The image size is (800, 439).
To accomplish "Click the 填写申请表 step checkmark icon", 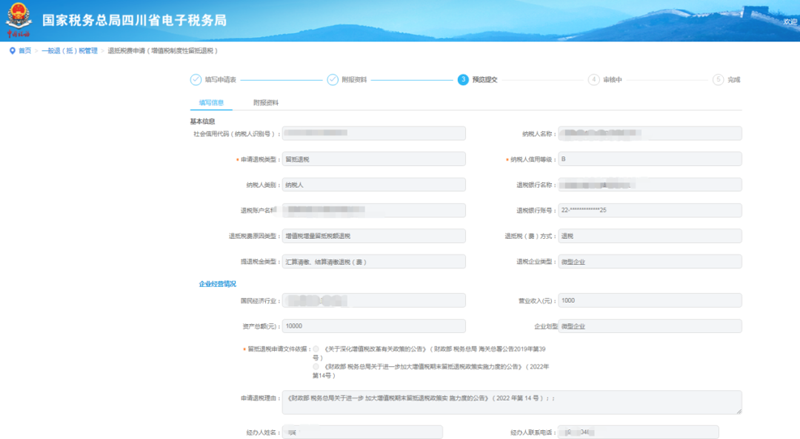I will (x=195, y=79).
